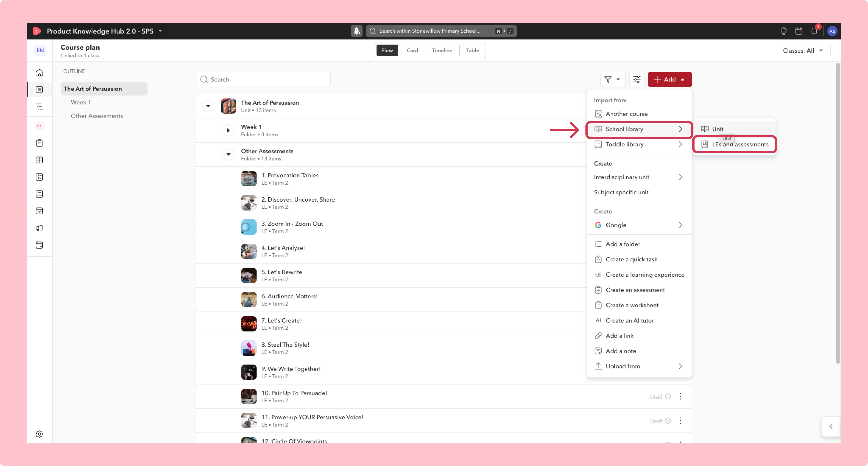Switch to the Timeline view tab

tap(442, 51)
